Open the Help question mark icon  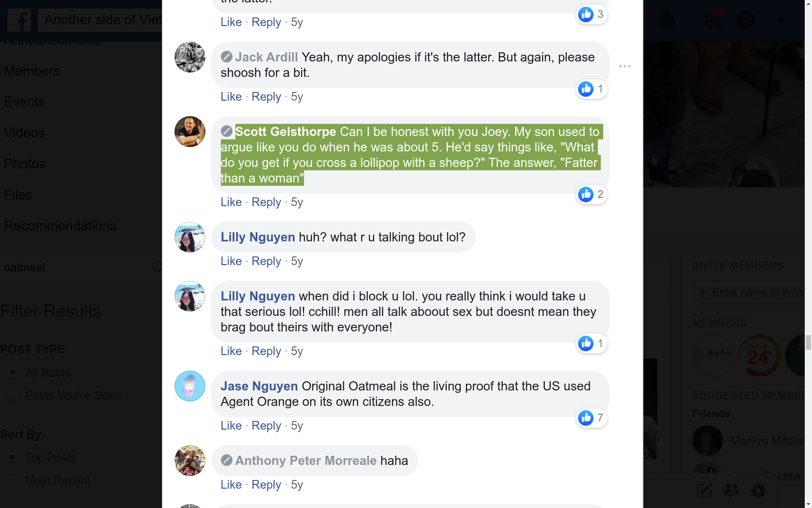point(745,20)
